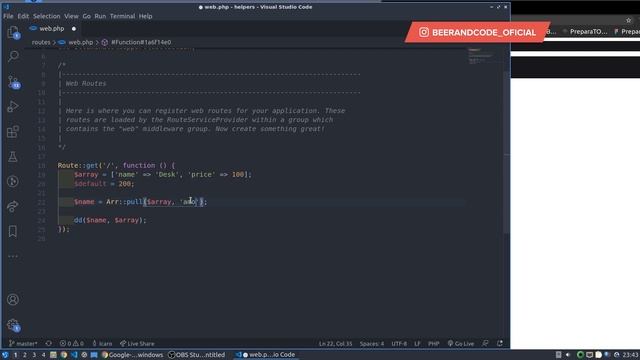Click the Route::get code line

[x=116, y=166]
